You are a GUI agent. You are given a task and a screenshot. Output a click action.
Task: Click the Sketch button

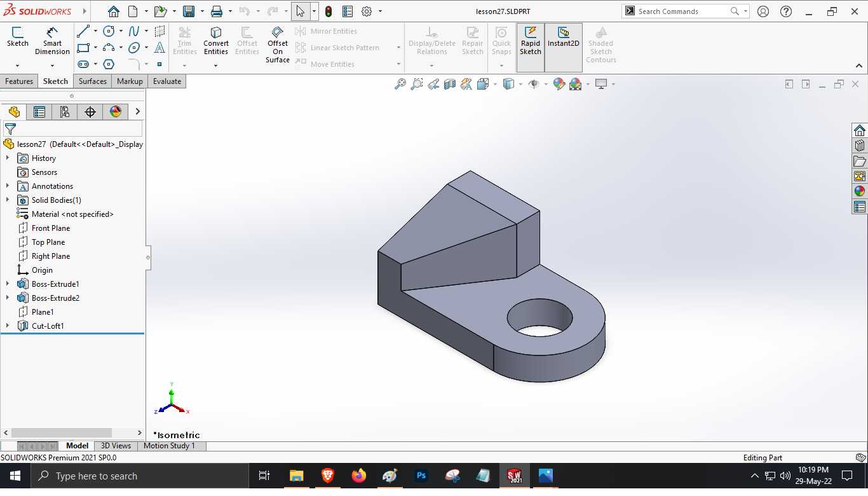(x=18, y=37)
